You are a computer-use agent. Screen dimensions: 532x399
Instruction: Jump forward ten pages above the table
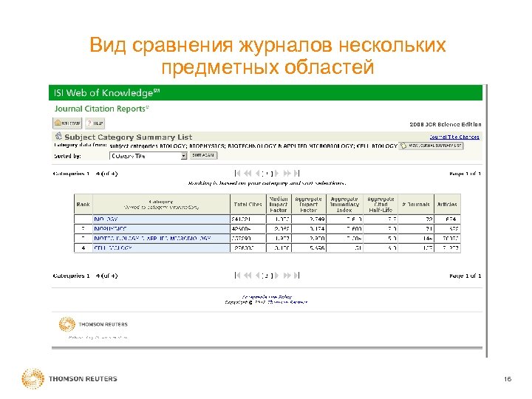pos(287,174)
